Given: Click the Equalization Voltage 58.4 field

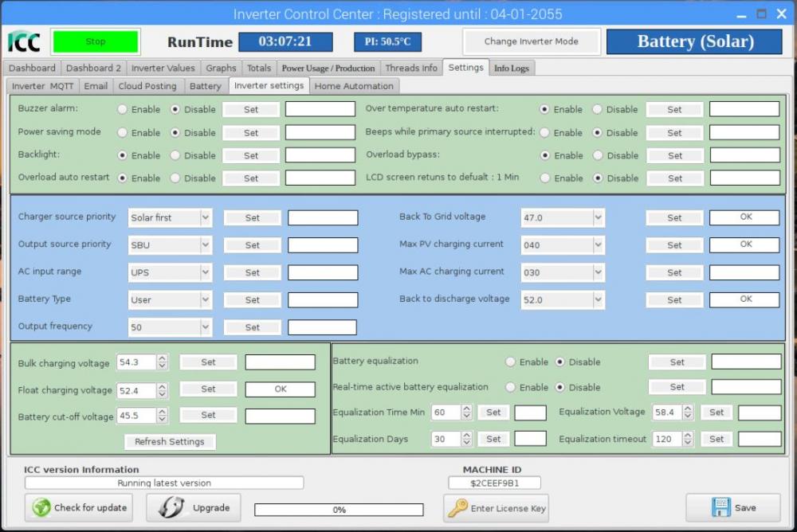Looking at the screenshot, I should (x=667, y=412).
